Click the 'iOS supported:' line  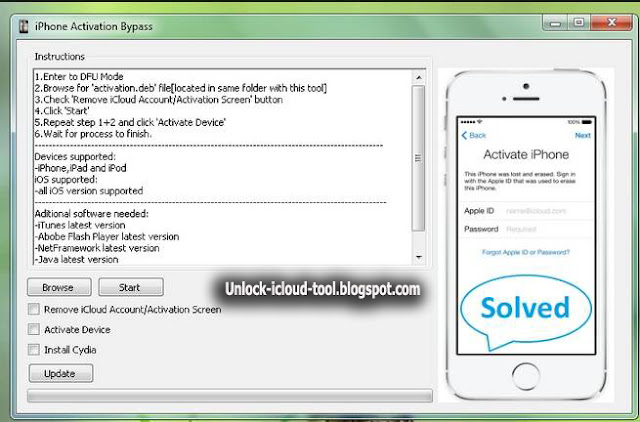tap(66, 180)
